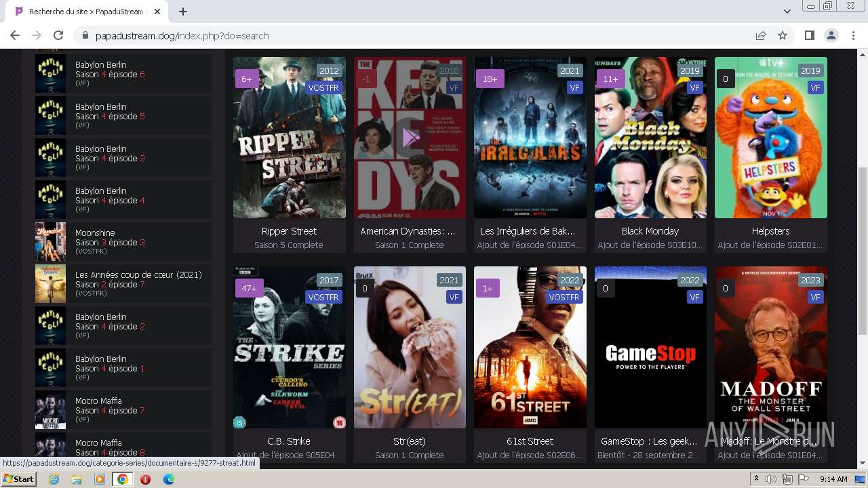Open a new browser tab
The height and width of the screenshot is (488, 868).
tap(183, 12)
